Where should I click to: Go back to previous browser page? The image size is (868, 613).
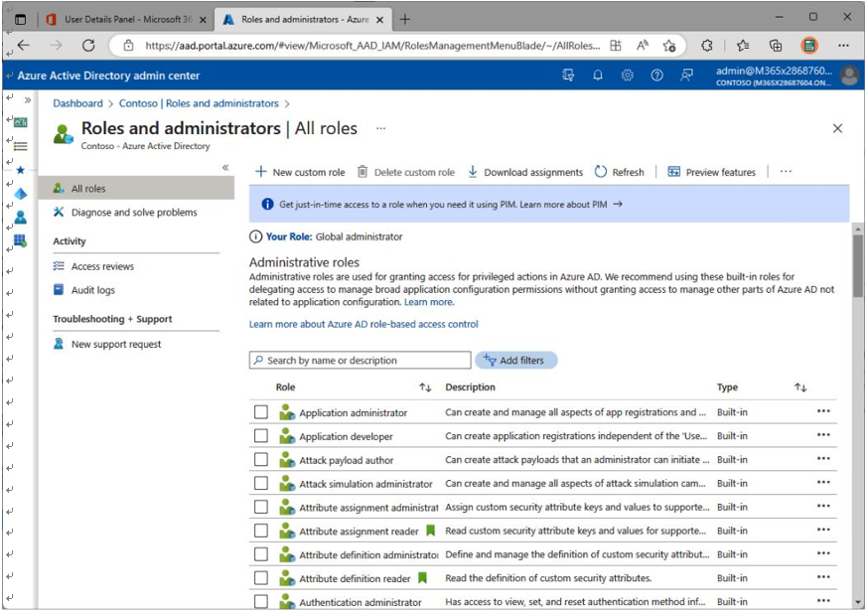click(24, 46)
